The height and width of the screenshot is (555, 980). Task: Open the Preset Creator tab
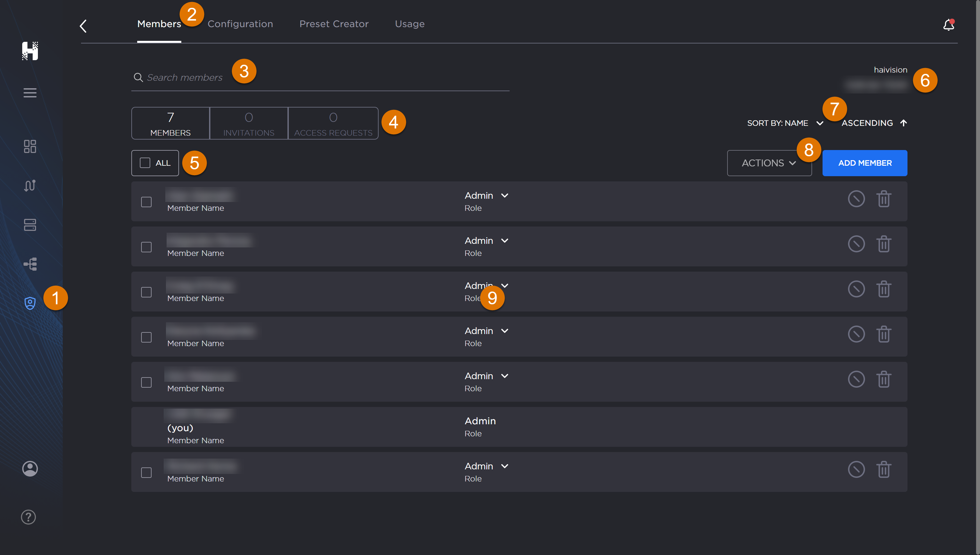334,24
